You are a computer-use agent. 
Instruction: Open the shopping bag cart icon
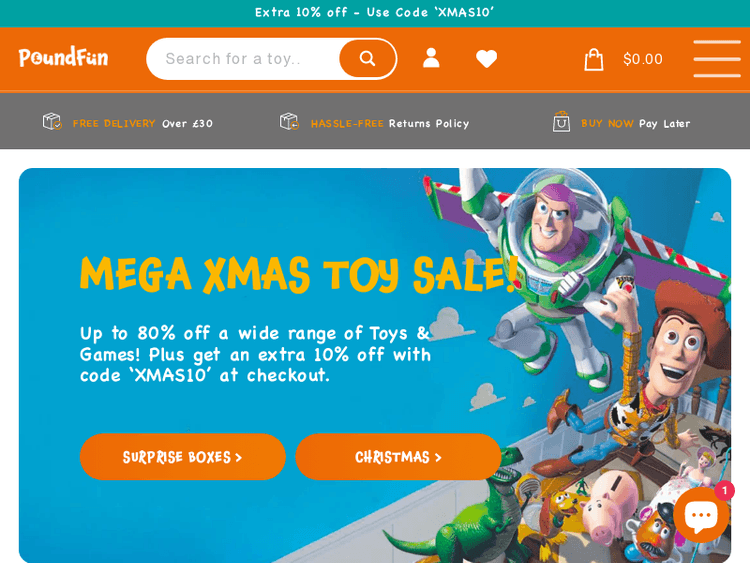(594, 59)
